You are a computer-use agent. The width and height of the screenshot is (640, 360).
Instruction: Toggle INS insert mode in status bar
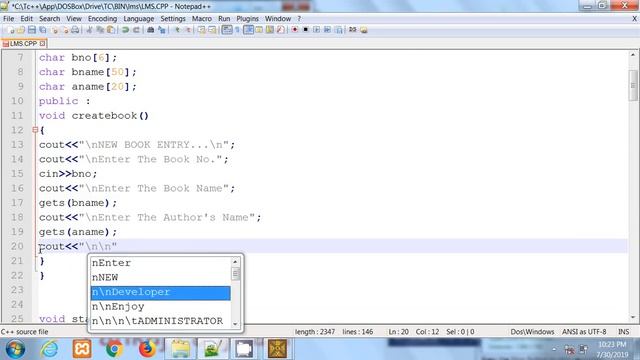(x=623, y=332)
